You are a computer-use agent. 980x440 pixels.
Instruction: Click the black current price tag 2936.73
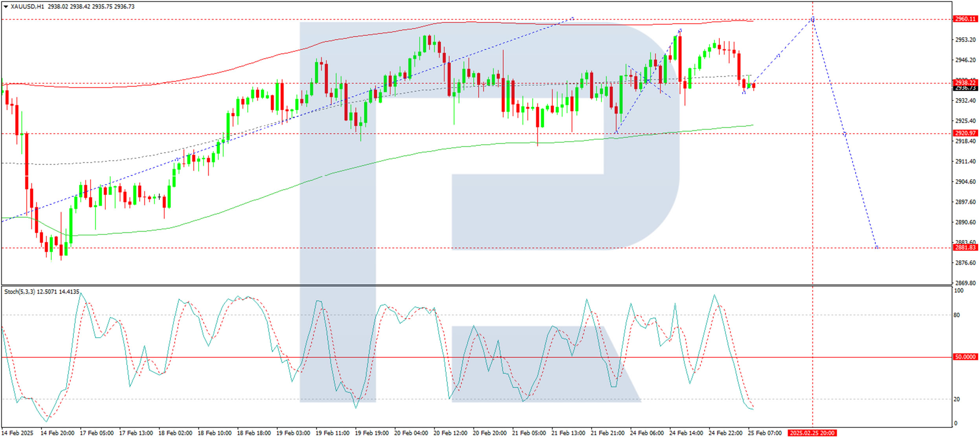[965, 88]
